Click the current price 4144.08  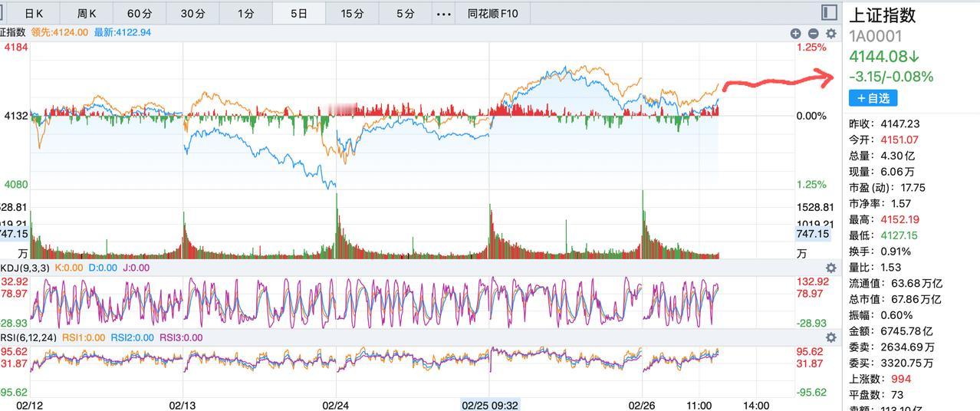point(884,57)
